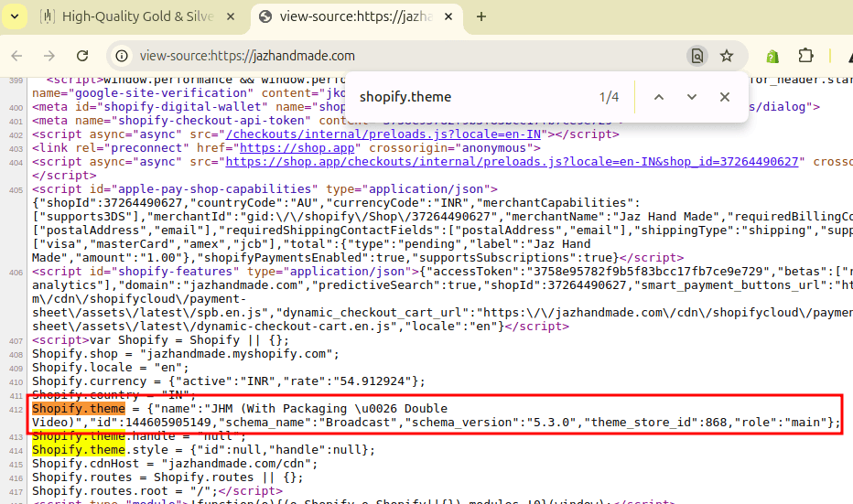Jump to previous search match
The width and height of the screenshot is (853, 504).
pos(659,97)
